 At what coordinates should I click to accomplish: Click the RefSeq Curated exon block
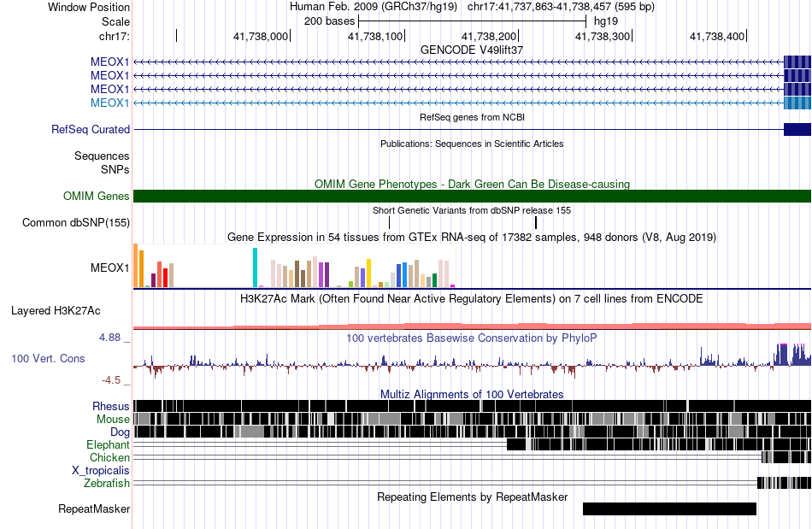pos(797,129)
